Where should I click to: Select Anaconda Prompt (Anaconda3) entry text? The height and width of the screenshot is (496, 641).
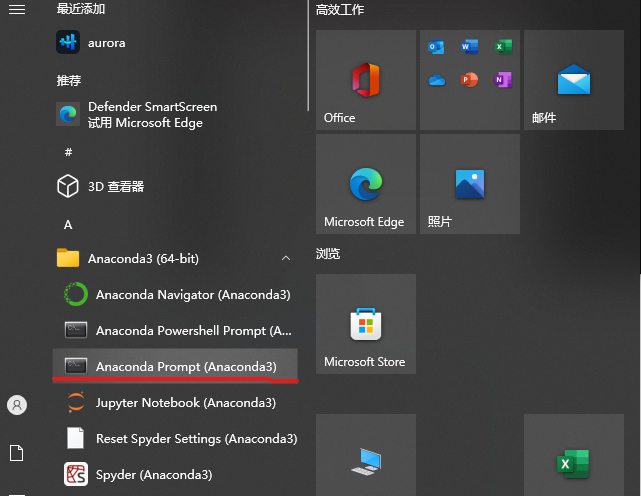pyautogui.click(x=186, y=366)
